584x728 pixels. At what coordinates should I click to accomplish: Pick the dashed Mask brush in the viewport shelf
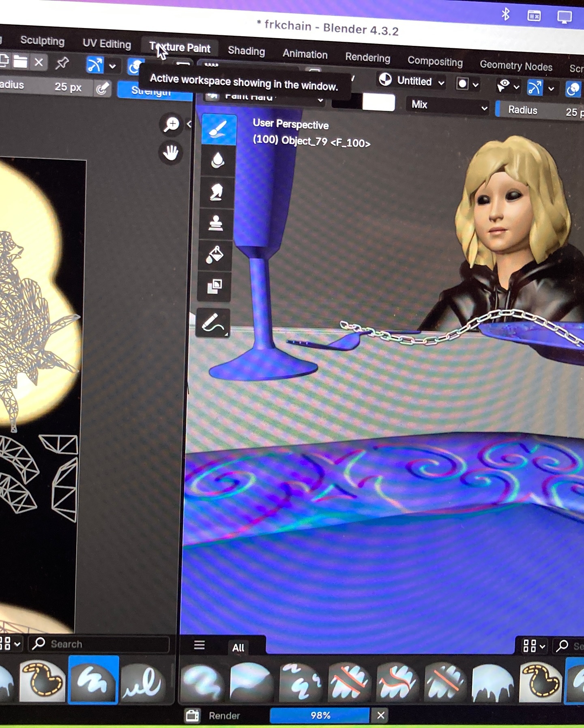click(541, 683)
